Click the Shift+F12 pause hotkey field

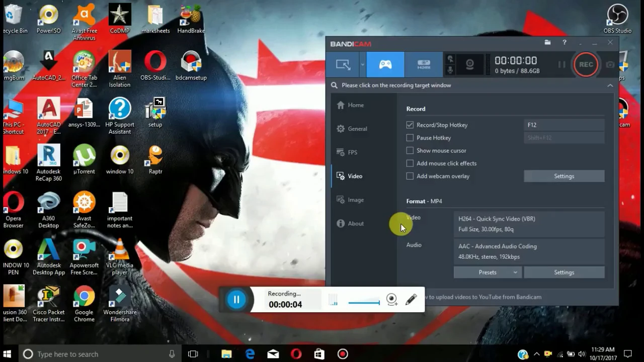[564, 138]
